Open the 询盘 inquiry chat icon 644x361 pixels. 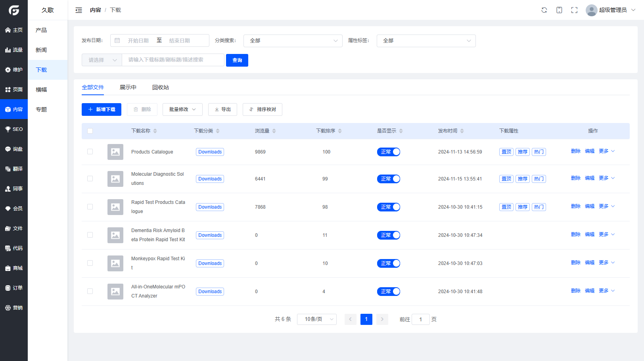point(8,149)
